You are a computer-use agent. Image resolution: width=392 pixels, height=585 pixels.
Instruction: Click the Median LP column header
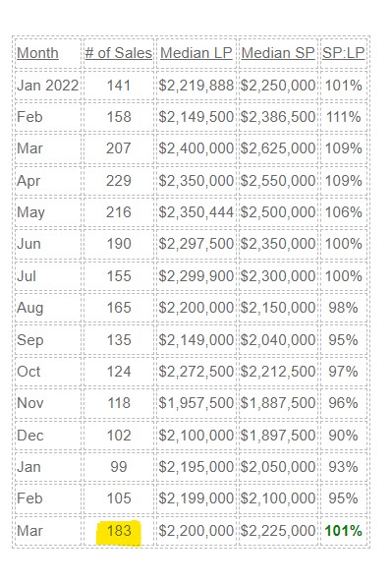pyautogui.click(x=196, y=53)
